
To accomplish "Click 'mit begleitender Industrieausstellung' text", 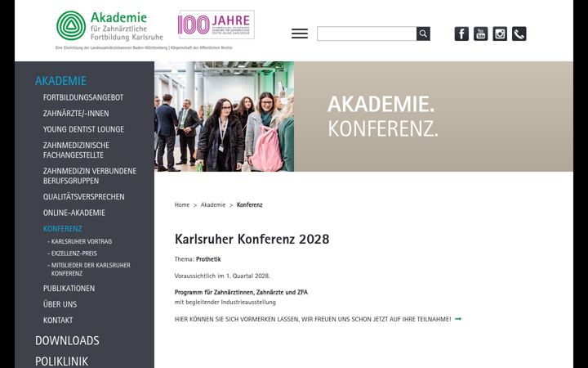I will [x=225, y=302].
